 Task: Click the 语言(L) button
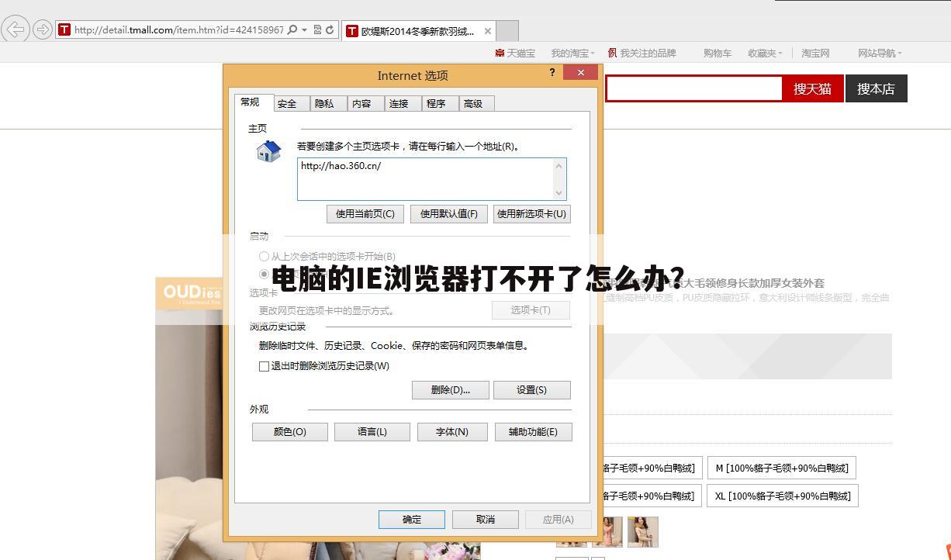pyautogui.click(x=372, y=432)
